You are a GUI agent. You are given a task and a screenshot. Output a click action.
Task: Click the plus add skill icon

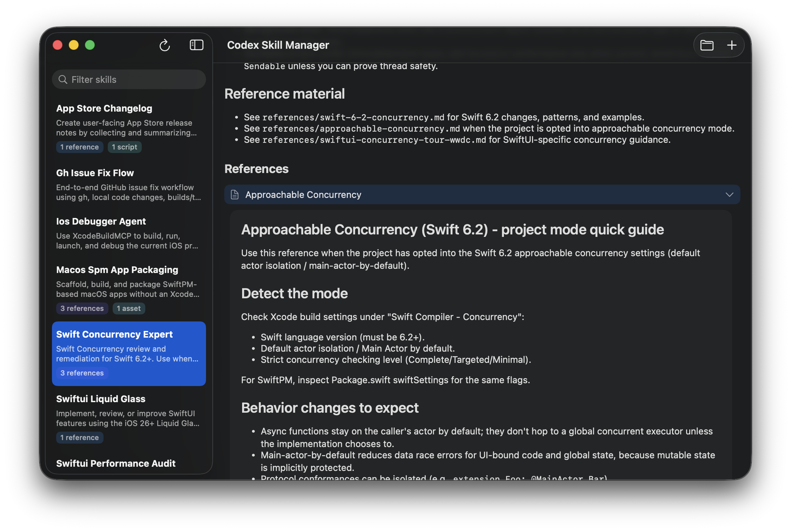pyautogui.click(x=732, y=45)
